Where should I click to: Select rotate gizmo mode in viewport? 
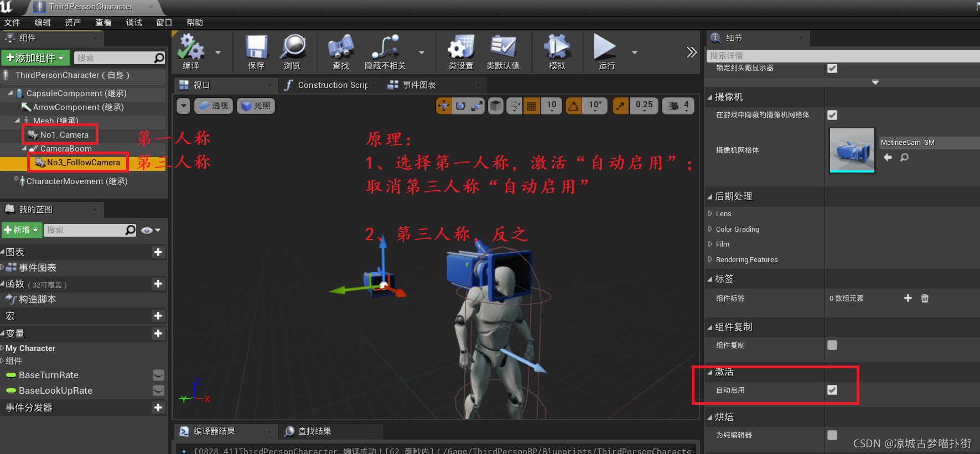pyautogui.click(x=460, y=106)
